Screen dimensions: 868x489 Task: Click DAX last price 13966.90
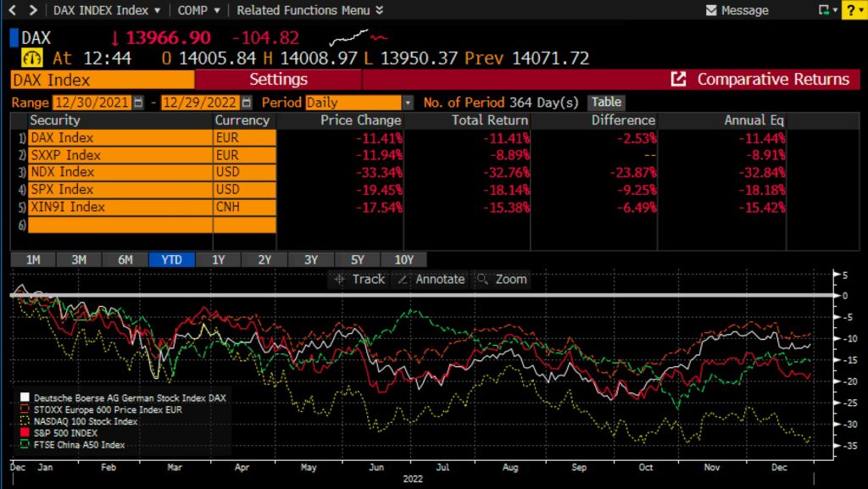169,37
